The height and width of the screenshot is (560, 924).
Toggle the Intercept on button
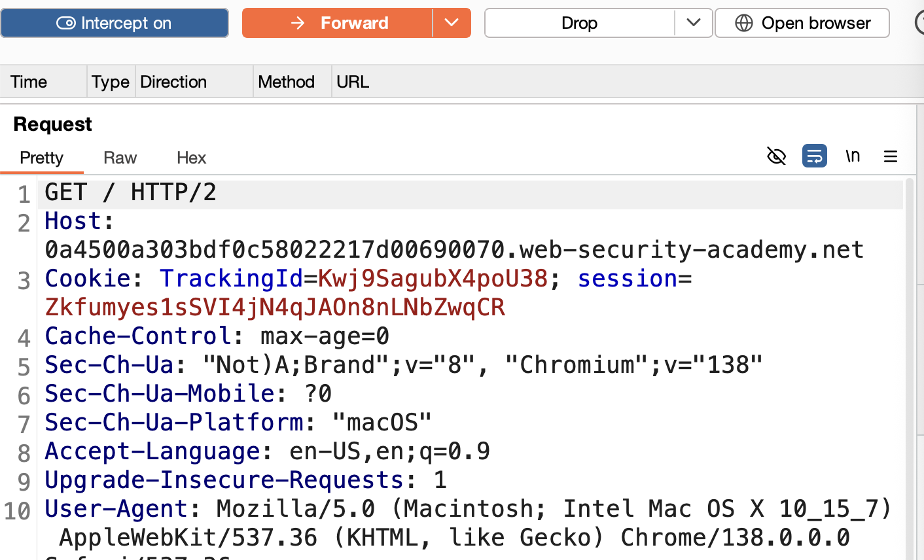(x=115, y=23)
